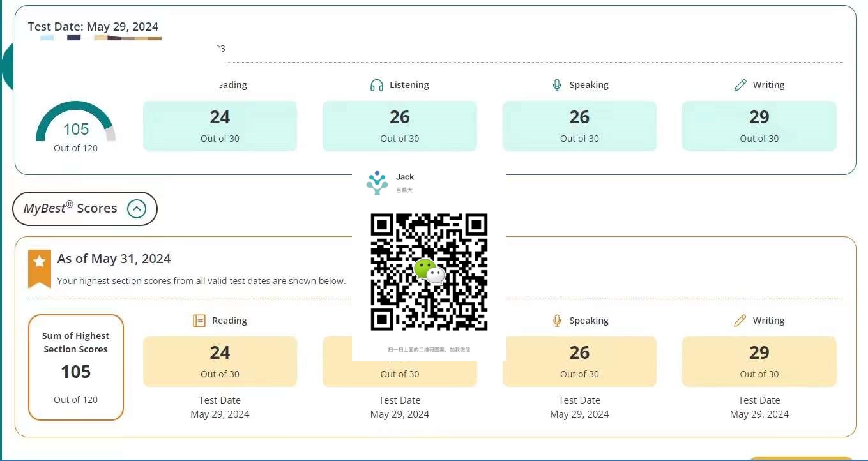
Task: Click the teal 'Listening' section label
Action: click(x=409, y=85)
